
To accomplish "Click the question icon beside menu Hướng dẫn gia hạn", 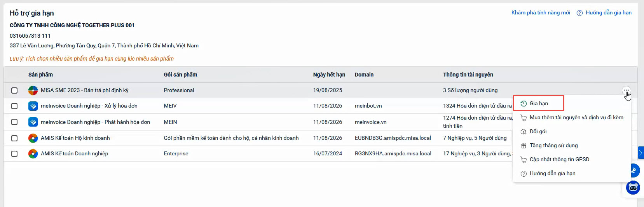I will [524, 174].
